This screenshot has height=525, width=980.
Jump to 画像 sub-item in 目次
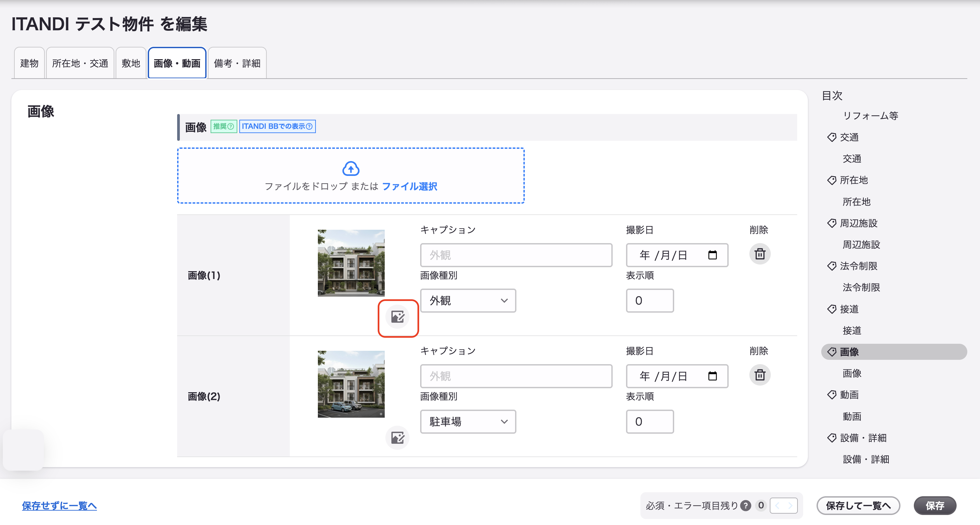coord(852,374)
